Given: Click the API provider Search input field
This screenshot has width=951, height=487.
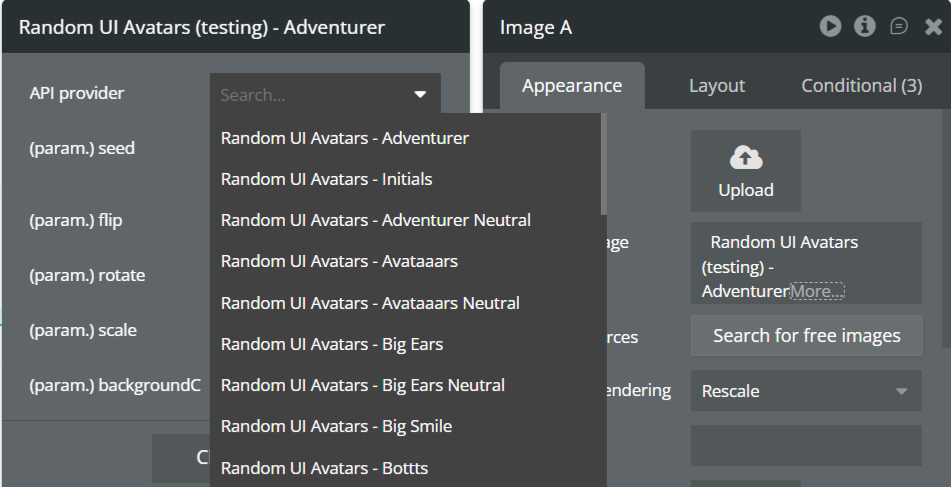Looking at the screenshot, I should (x=310, y=95).
